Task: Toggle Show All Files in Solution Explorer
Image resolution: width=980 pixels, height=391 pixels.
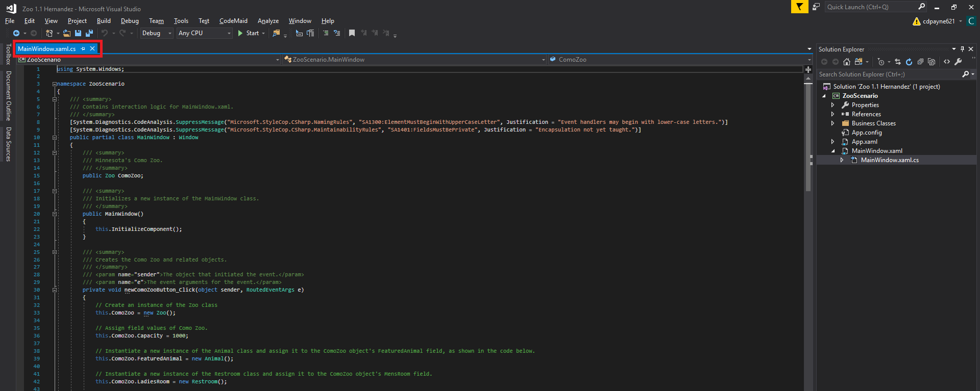Action: (x=932, y=62)
